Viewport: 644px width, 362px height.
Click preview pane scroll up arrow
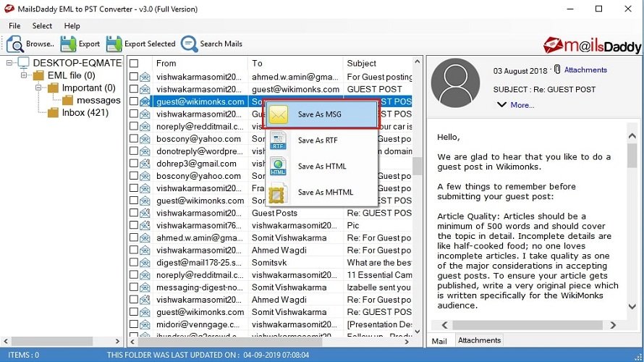point(632,136)
